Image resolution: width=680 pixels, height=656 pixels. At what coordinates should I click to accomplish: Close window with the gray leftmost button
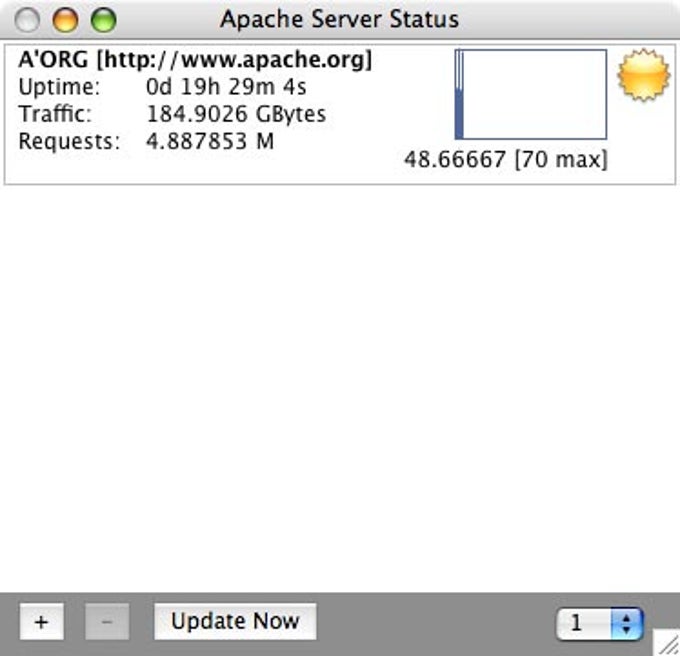(x=27, y=20)
